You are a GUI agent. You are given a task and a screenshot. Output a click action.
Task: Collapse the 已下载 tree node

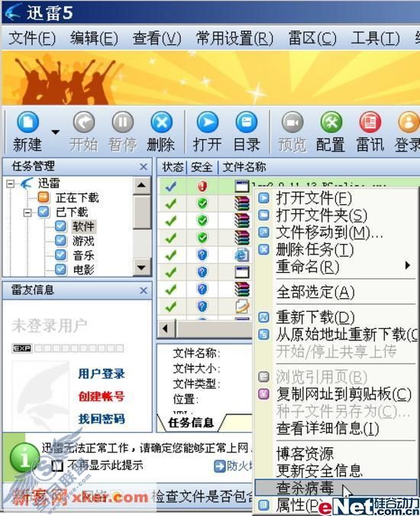click(27, 213)
